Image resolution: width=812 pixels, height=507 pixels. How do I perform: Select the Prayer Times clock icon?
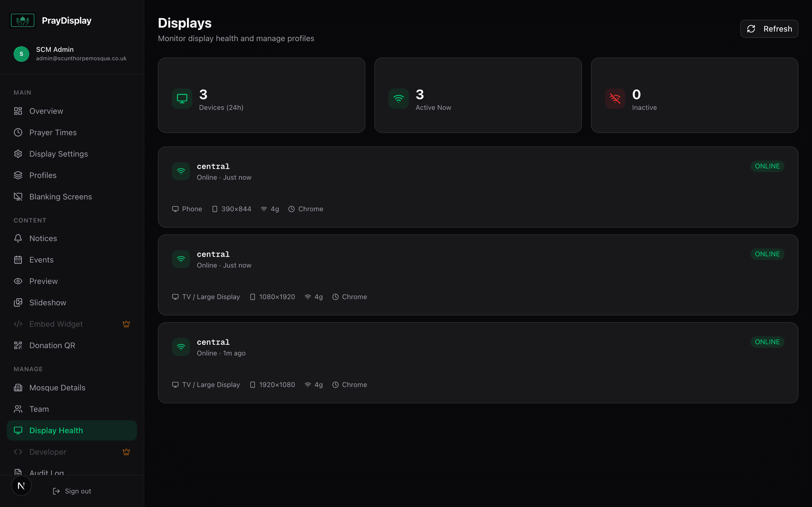tap(18, 132)
